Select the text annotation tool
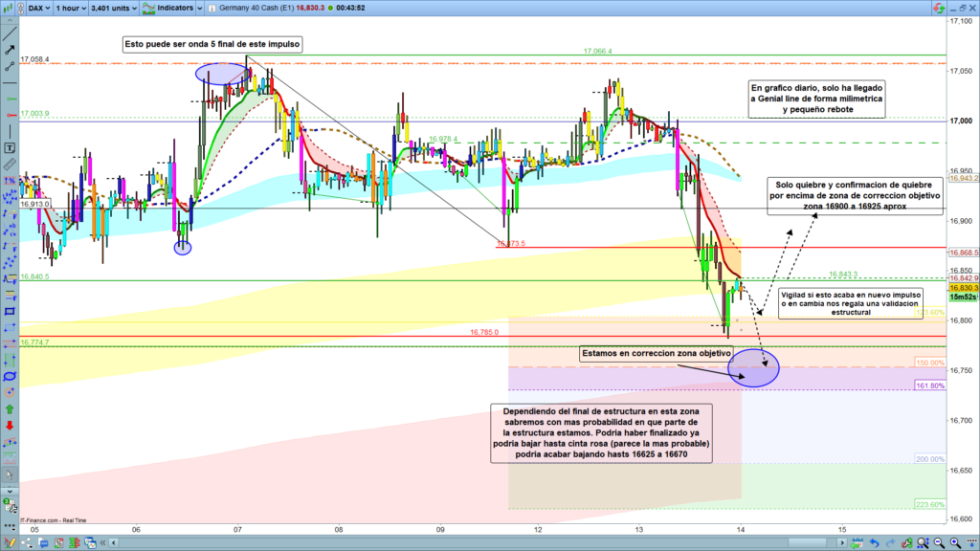The height and width of the screenshot is (551, 980). [10, 148]
